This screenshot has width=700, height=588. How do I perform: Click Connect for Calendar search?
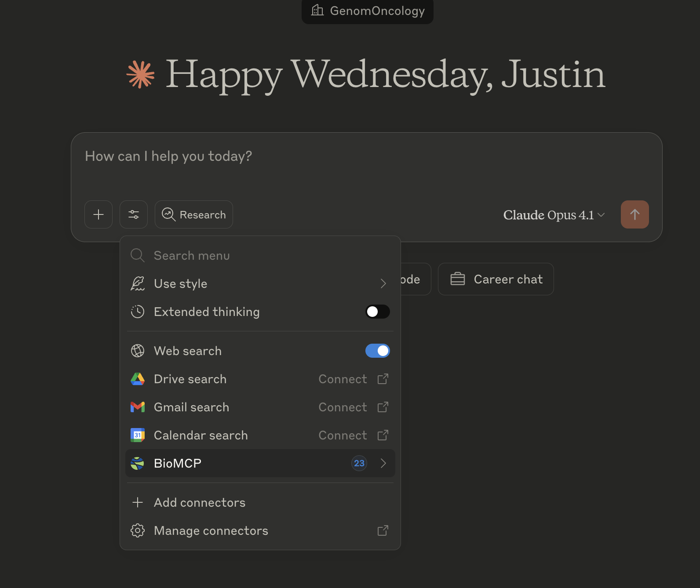click(343, 435)
